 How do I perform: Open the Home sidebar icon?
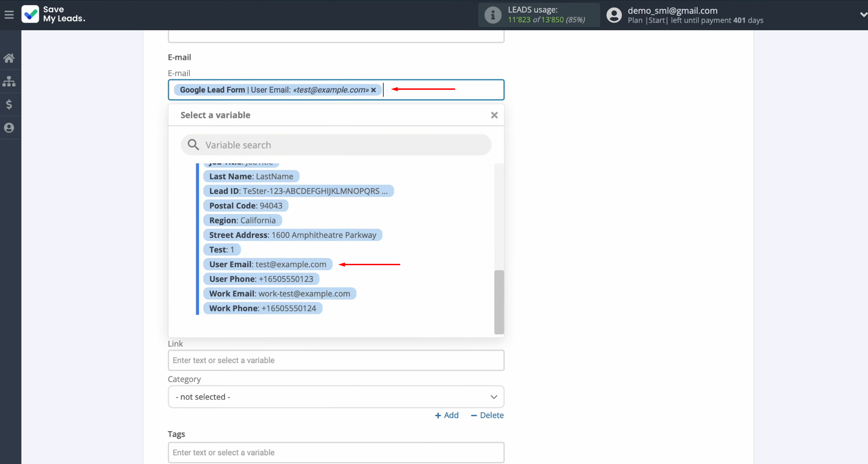click(9, 58)
